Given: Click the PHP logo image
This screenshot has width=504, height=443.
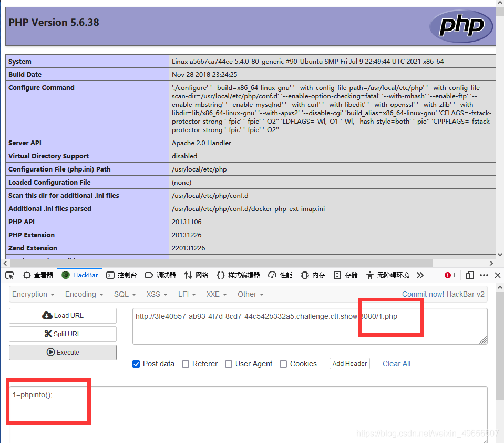Looking at the screenshot, I should click(x=461, y=26).
